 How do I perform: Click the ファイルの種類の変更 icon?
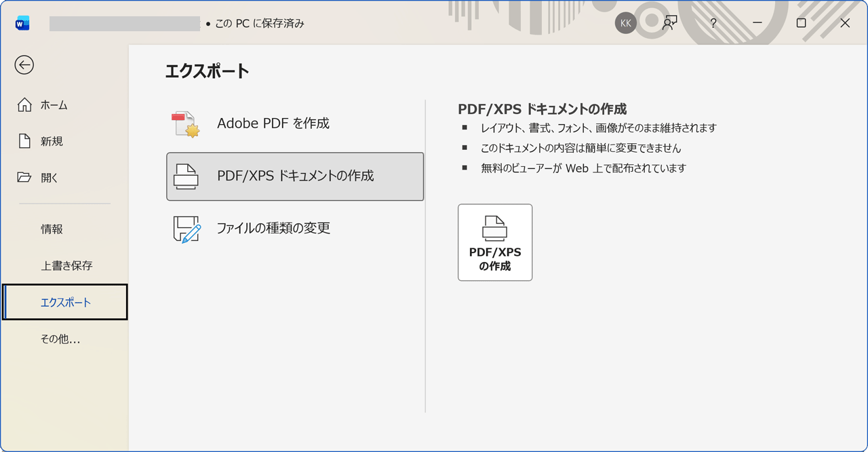[x=186, y=228]
